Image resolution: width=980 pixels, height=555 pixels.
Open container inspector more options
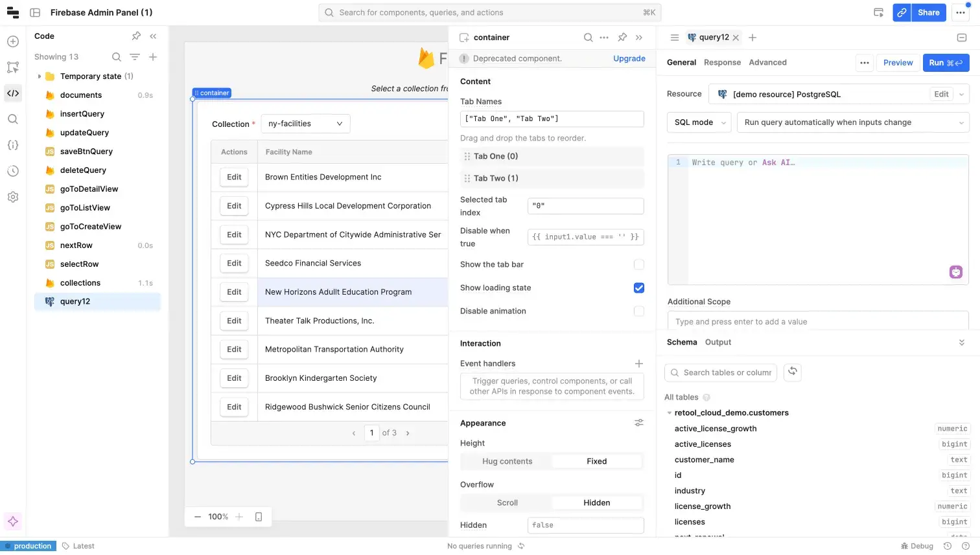click(x=604, y=38)
